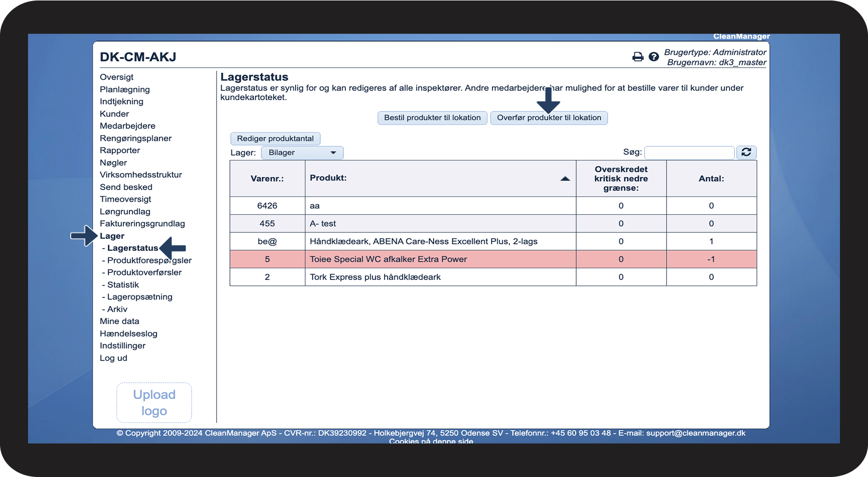868x477 pixels.
Task: Go to Mine data
Action: pos(119,321)
